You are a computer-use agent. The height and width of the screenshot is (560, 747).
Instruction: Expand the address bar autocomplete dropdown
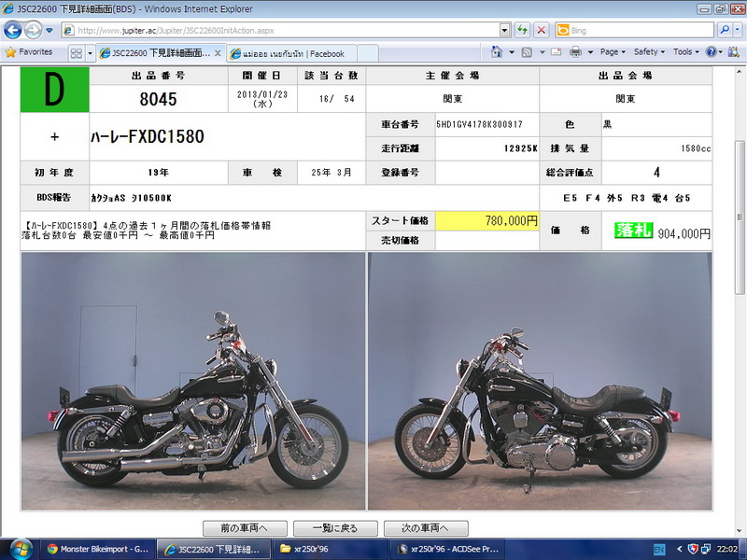(x=505, y=31)
